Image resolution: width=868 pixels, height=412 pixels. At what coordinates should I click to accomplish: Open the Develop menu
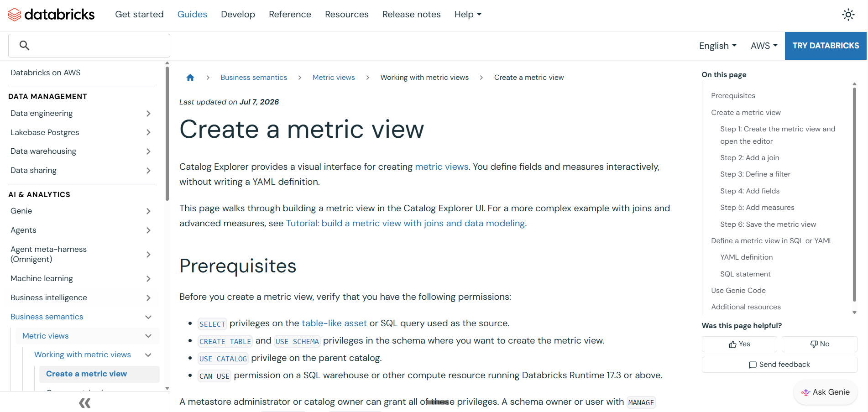[238, 15]
